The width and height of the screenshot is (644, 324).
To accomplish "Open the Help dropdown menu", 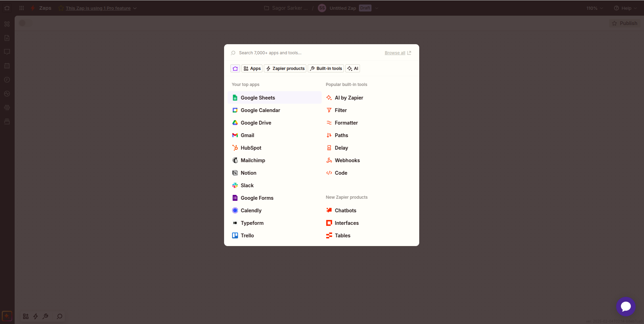I will [626, 8].
